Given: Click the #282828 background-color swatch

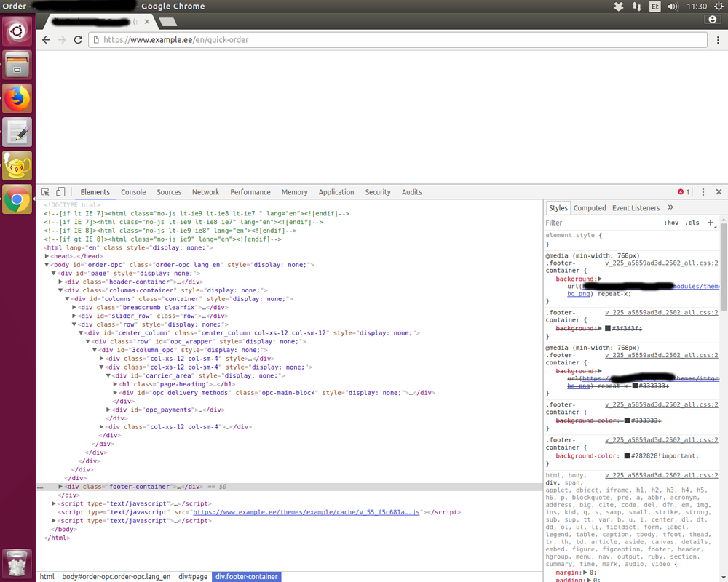Looking at the screenshot, I should point(627,456).
